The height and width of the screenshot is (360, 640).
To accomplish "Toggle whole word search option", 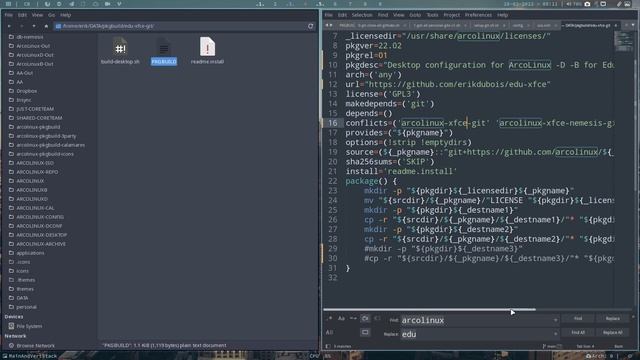I will click(x=353, y=318).
